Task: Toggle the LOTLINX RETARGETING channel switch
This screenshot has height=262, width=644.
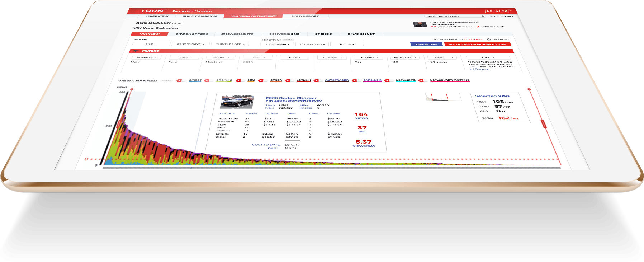Action: 421,80
